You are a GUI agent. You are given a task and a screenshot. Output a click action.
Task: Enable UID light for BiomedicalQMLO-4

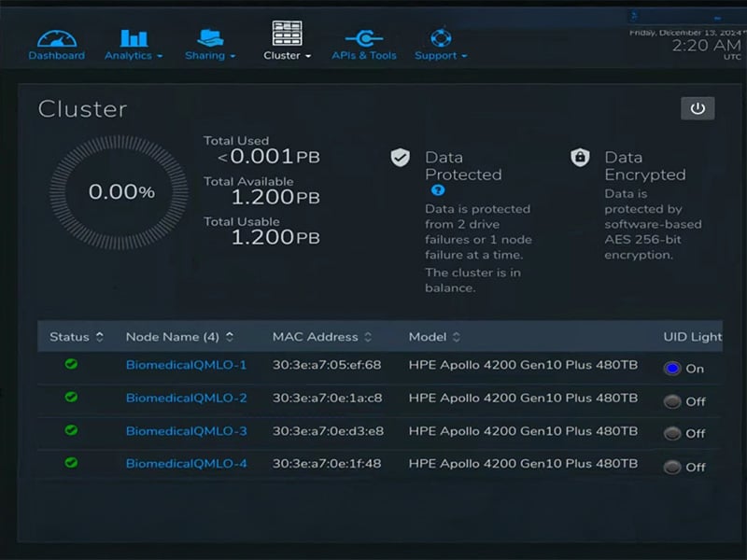click(x=671, y=467)
